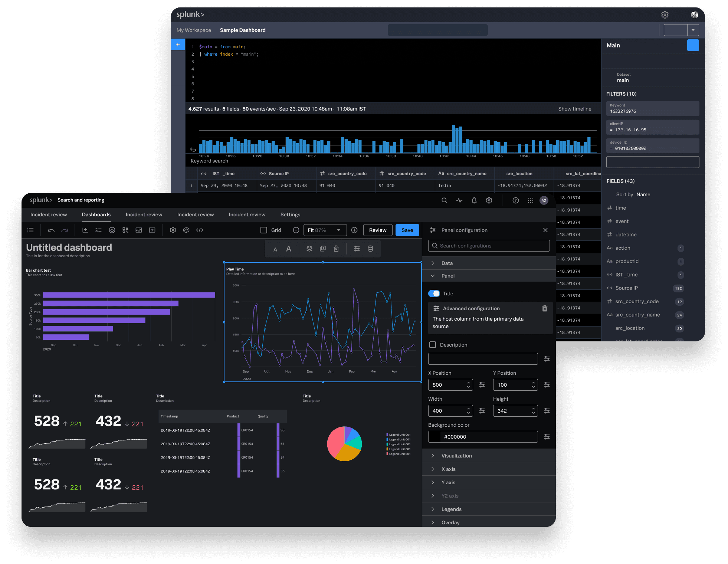728x564 pixels.
Task: Delete selected panel with trash icon
Action: 336,249
